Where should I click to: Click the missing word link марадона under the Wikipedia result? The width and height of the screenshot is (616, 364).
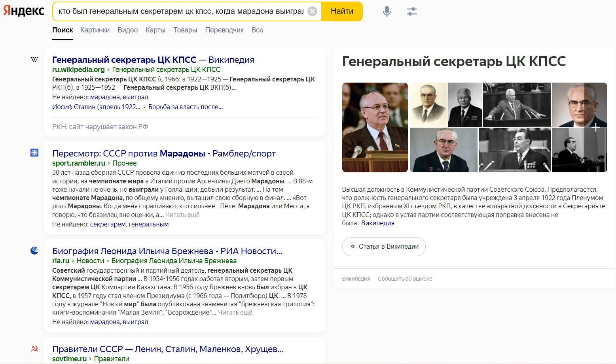(x=105, y=97)
